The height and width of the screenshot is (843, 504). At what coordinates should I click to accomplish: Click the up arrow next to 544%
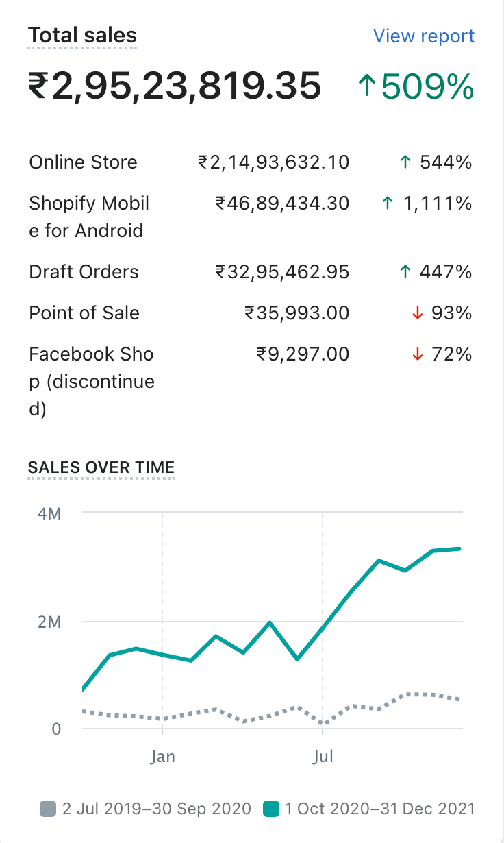[405, 162]
